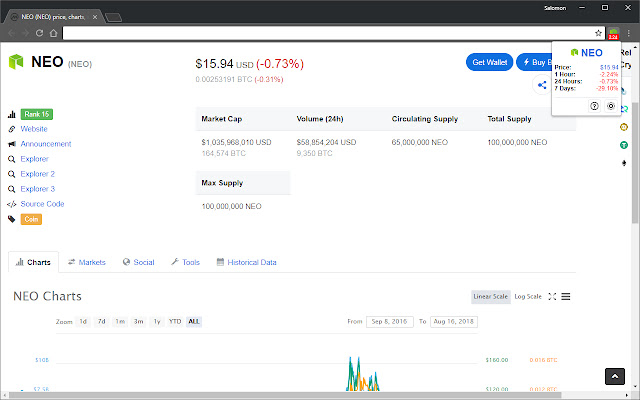Click the NEO extension icon in toolbar
Viewport: 640px width, 400px height.
pos(613,33)
